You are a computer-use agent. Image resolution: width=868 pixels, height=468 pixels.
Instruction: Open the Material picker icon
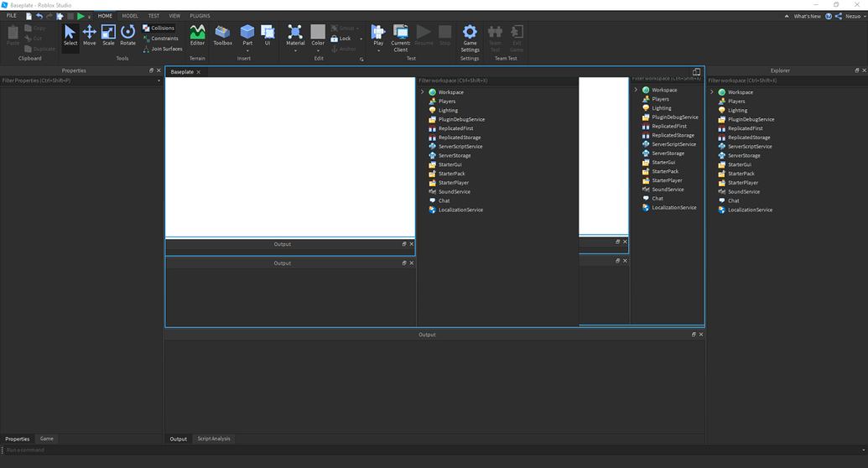(x=295, y=32)
